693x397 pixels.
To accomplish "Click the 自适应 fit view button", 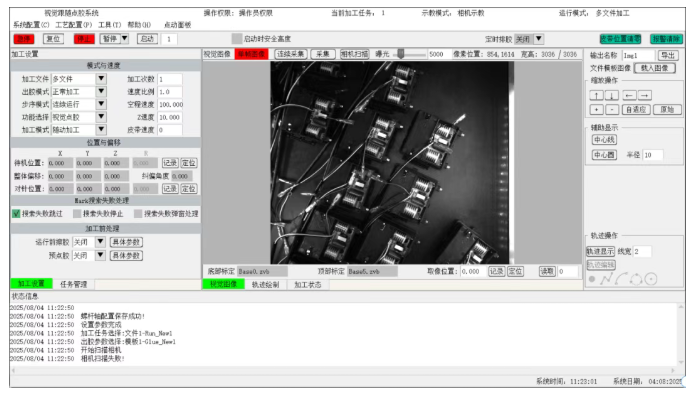I will click(x=636, y=110).
